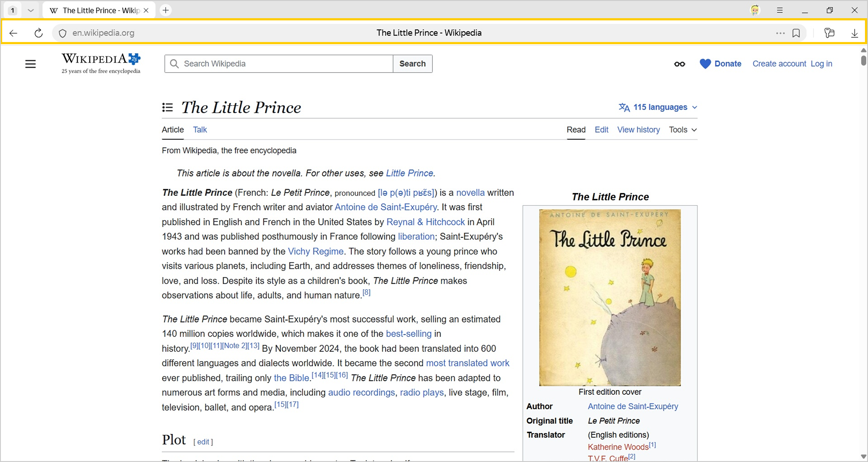Jump to citation [14]
The width and height of the screenshot is (868, 462).
click(x=318, y=375)
